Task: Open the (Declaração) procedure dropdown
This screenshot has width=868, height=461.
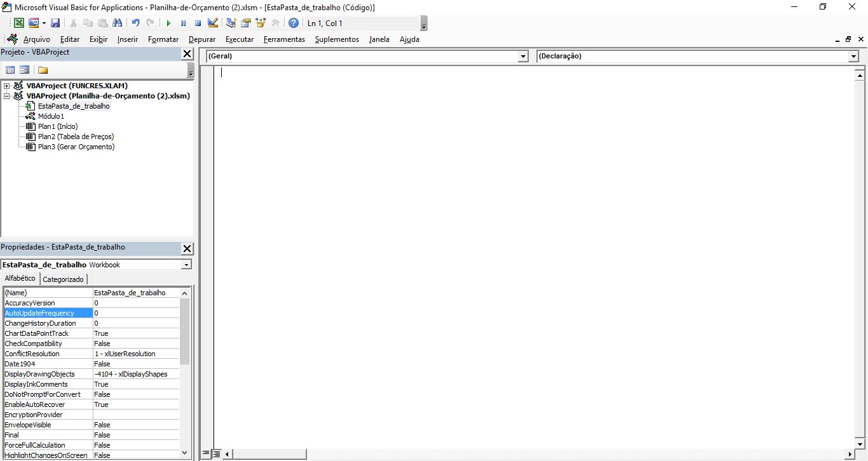Action: (853, 57)
